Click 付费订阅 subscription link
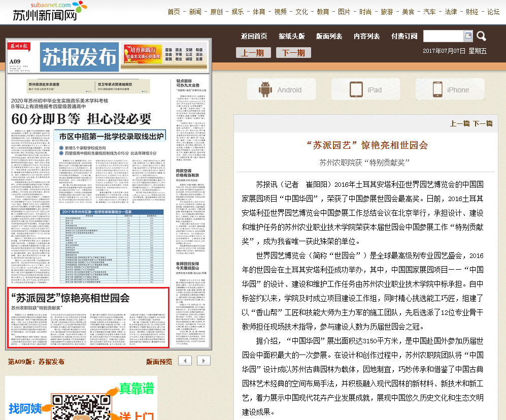 404,36
